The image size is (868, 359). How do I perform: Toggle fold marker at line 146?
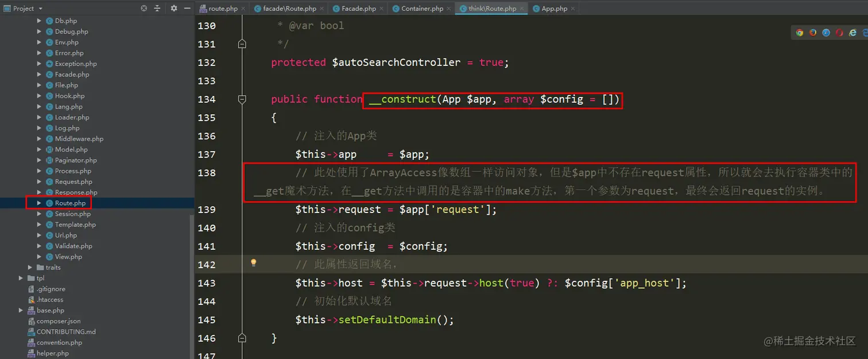click(242, 338)
